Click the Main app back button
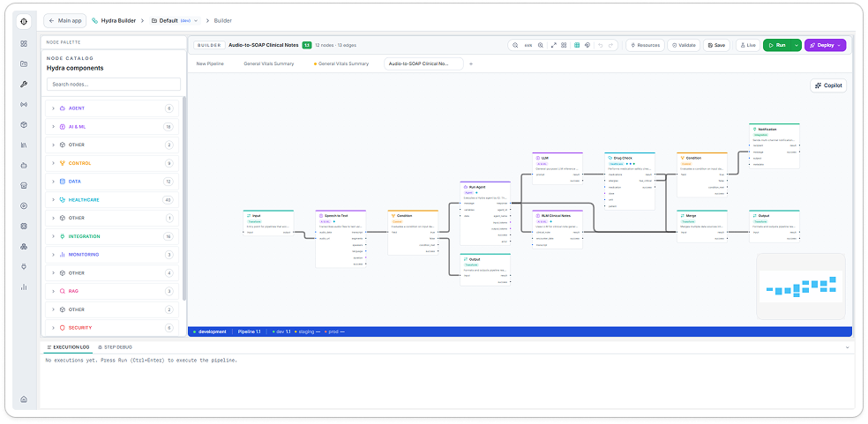The width and height of the screenshot is (868, 424). pos(65,20)
